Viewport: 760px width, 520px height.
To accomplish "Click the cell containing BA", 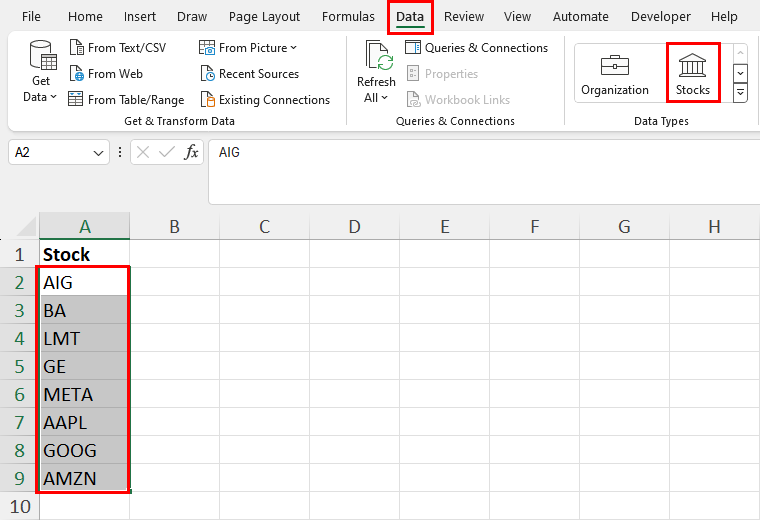I will tap(84, 310).
